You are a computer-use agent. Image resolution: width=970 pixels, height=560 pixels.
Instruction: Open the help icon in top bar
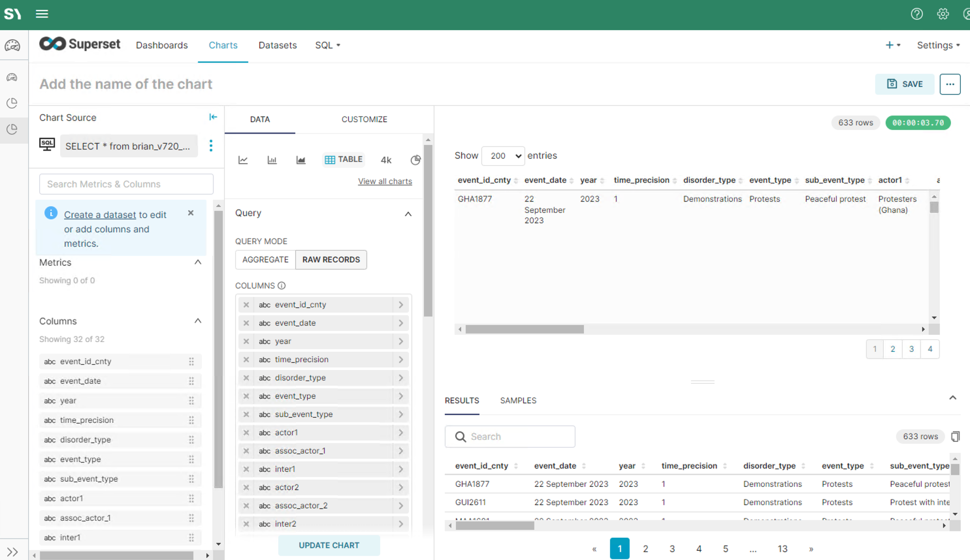(917, 14)
